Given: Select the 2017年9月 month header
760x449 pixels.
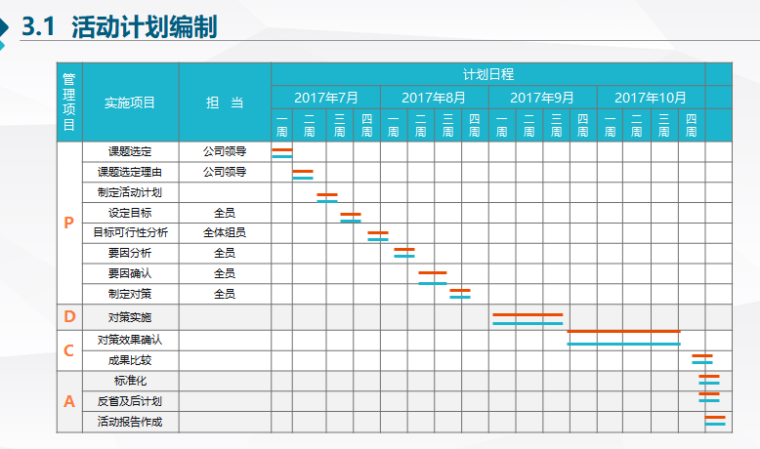Looking at the screenshot, I should click(x=542, y=97).
